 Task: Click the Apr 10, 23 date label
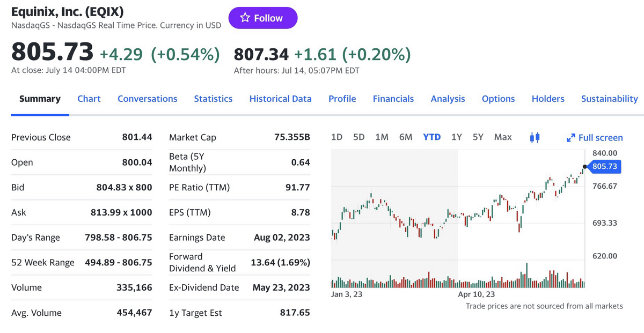coord(477,294)
